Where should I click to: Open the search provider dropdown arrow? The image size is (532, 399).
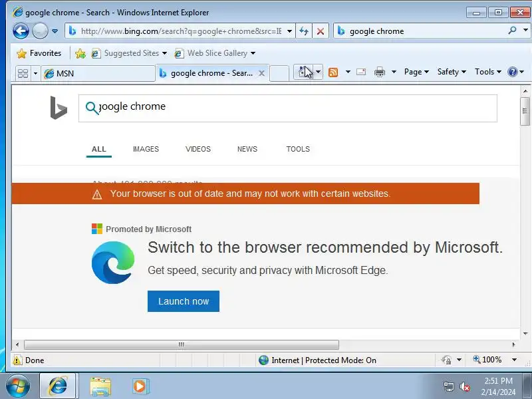pyautogui.click(x=525, y=31)
